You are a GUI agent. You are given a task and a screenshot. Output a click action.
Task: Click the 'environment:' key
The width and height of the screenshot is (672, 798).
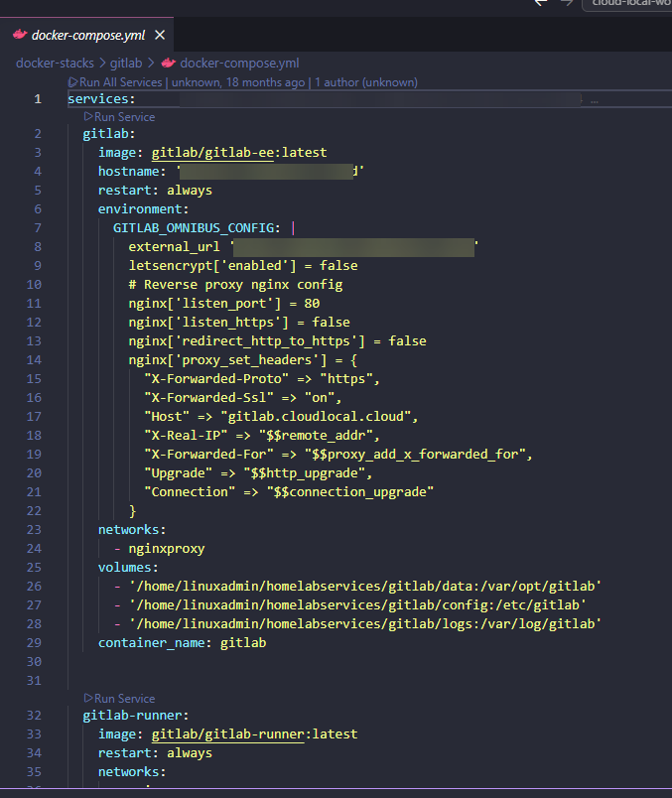pos(143,209)
